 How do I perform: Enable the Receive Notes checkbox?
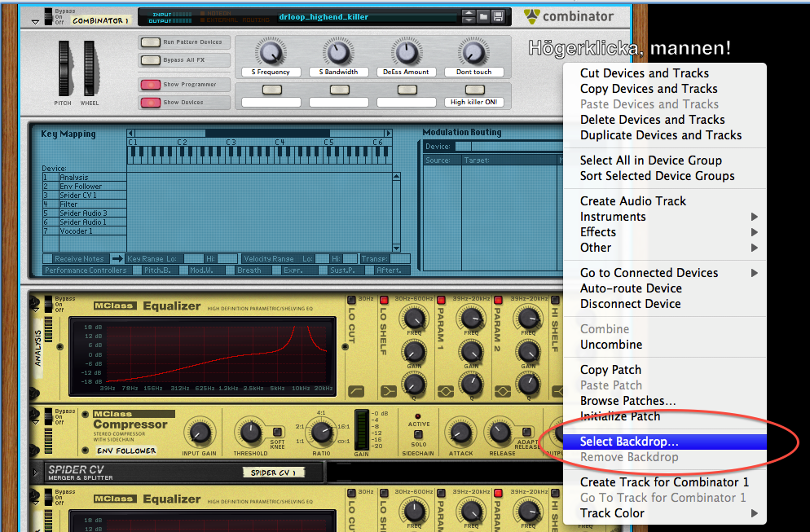pyautogui.click(x=47, y=259)
